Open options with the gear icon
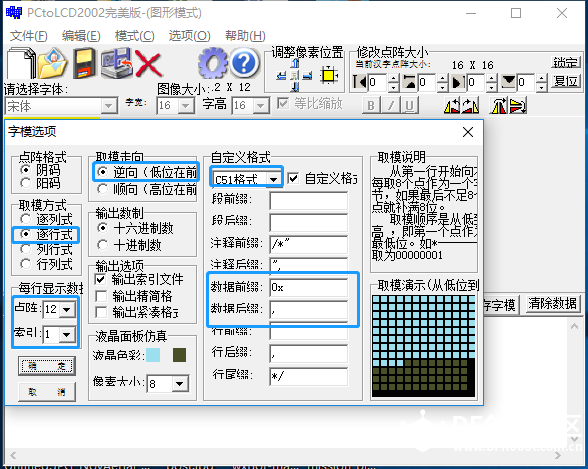This screenshot has width=588, height=469. click(x=212, y=63)
